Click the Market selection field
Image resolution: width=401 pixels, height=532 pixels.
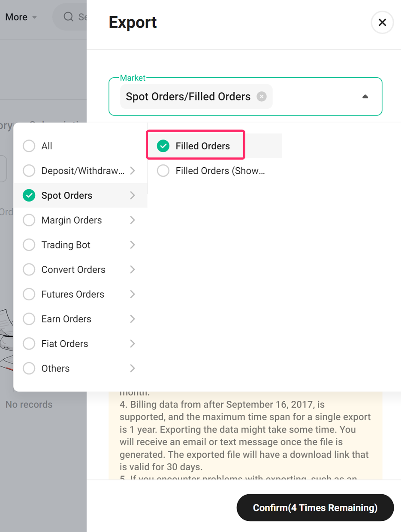(245, 97)
